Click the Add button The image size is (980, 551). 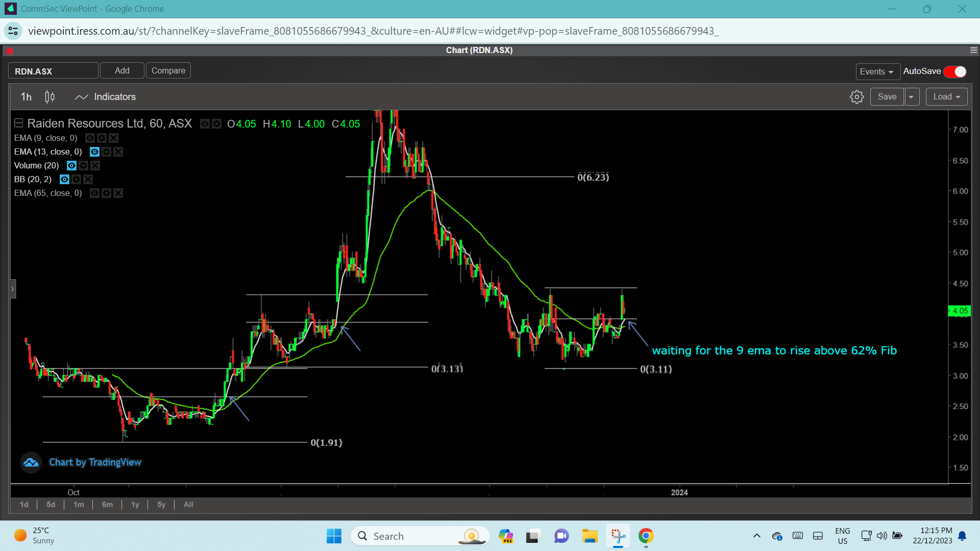[122, 70]
